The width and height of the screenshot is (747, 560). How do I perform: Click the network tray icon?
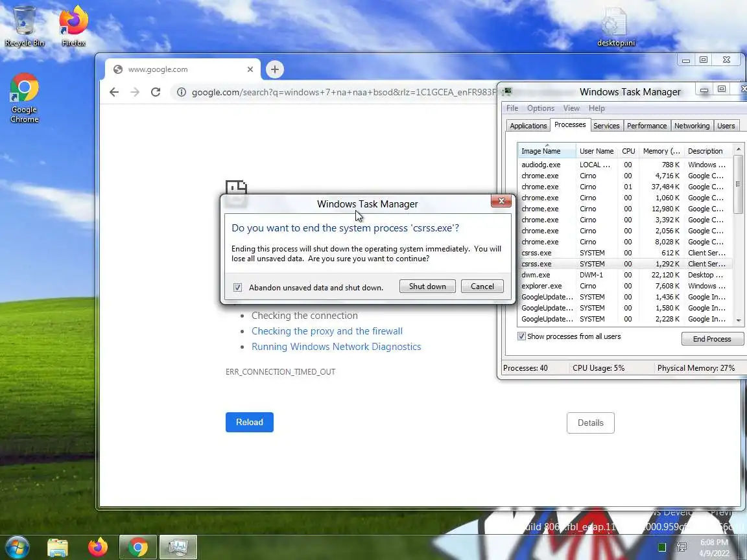(682, 547)
